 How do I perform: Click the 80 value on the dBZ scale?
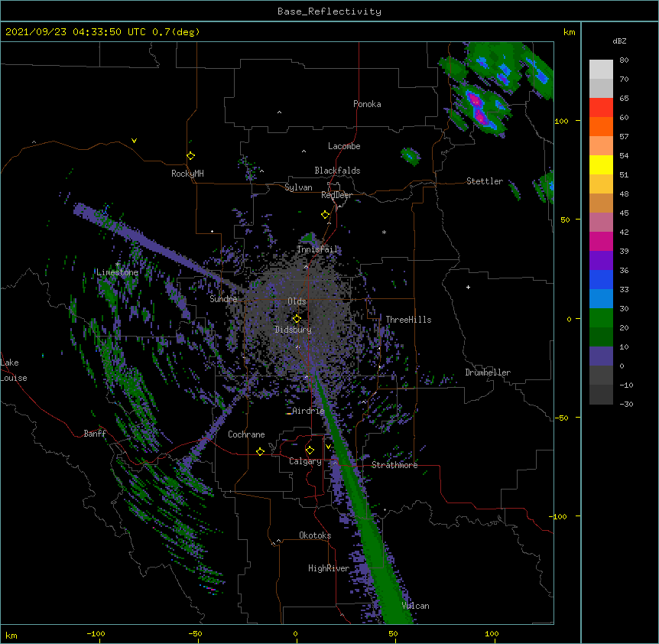(x=624, y=60)
